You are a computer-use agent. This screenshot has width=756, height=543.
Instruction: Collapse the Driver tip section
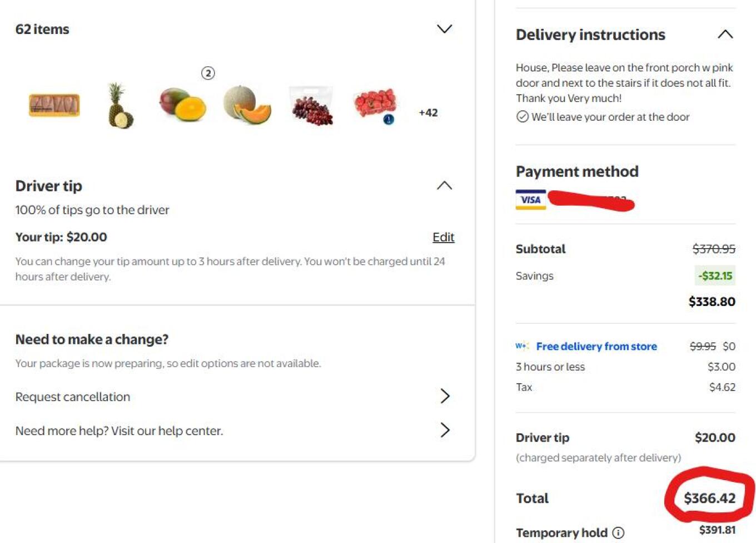tap(444, 186)
